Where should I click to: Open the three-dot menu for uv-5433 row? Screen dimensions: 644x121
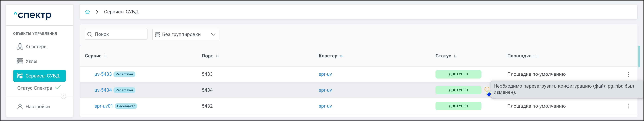(628, 74)
